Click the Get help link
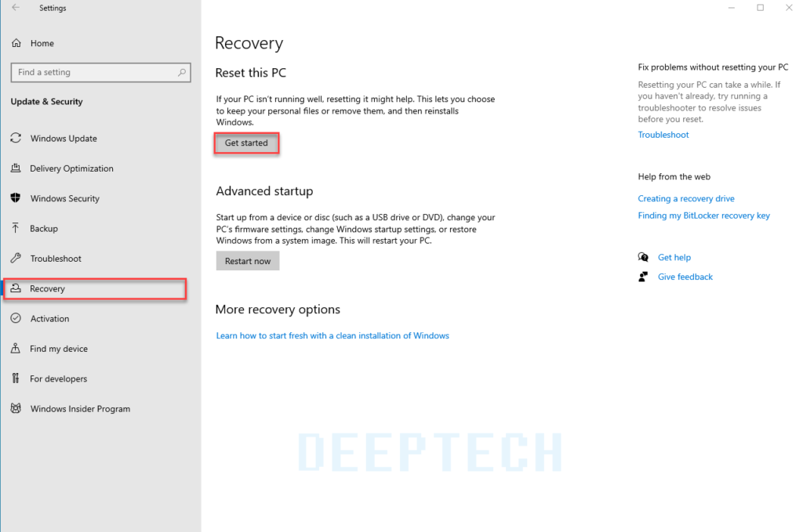 point(674,257)
